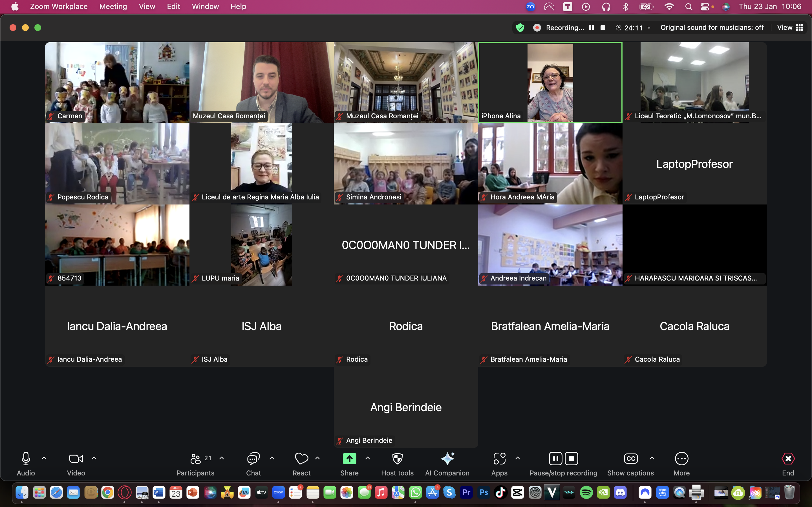This screenshot has height=507, width=812.
Task: Open the Chat panel icon
Action: [253, 459]
